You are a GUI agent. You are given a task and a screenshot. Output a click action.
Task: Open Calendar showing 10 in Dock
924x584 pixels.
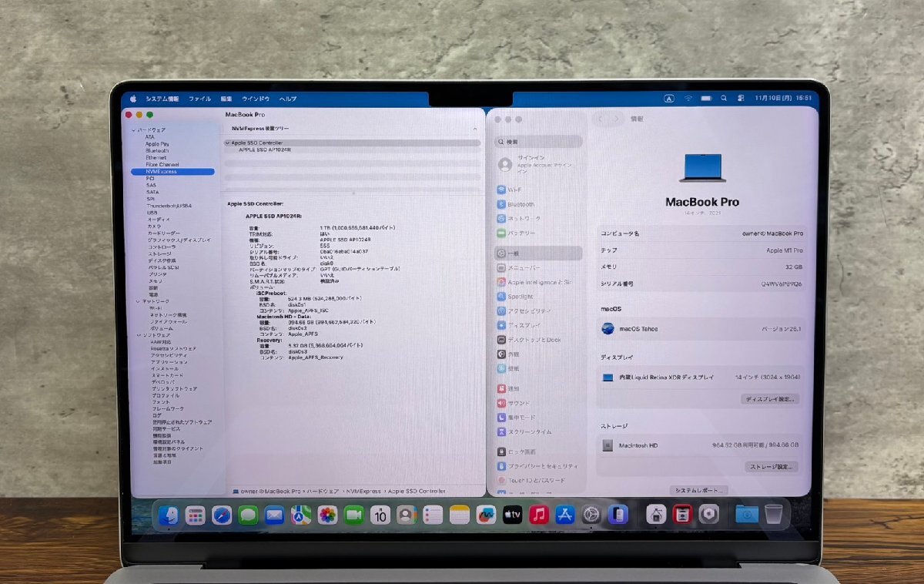(x=380, y=515)
